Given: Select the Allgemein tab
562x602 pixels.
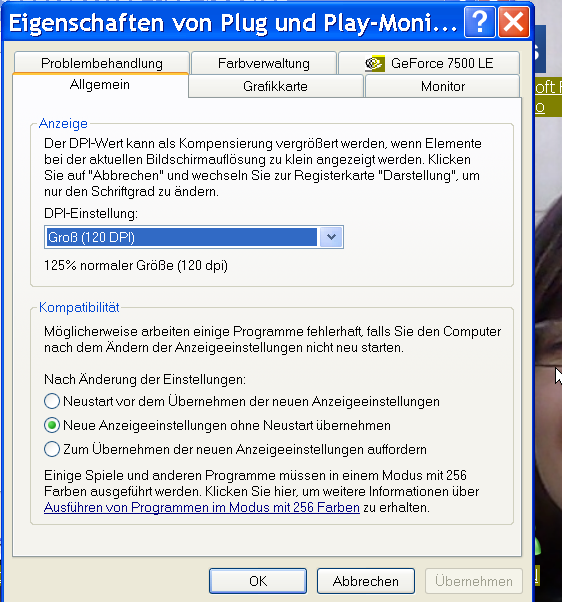Looking at the screenshot, I should click(100, 85).
